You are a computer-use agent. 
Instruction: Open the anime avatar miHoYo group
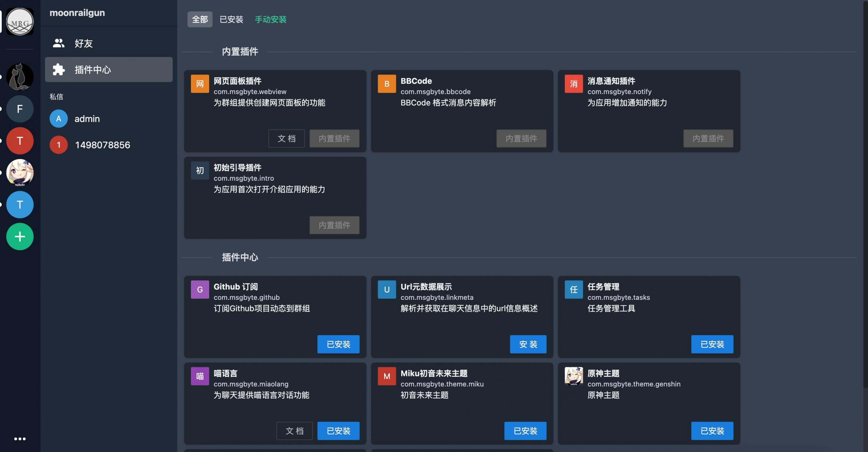click(20, 173)
